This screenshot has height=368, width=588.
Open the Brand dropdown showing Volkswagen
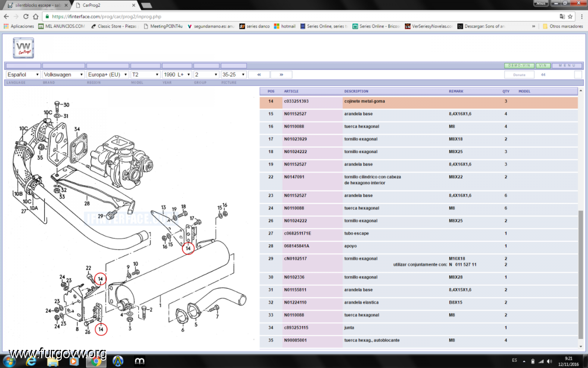[63, 75]
